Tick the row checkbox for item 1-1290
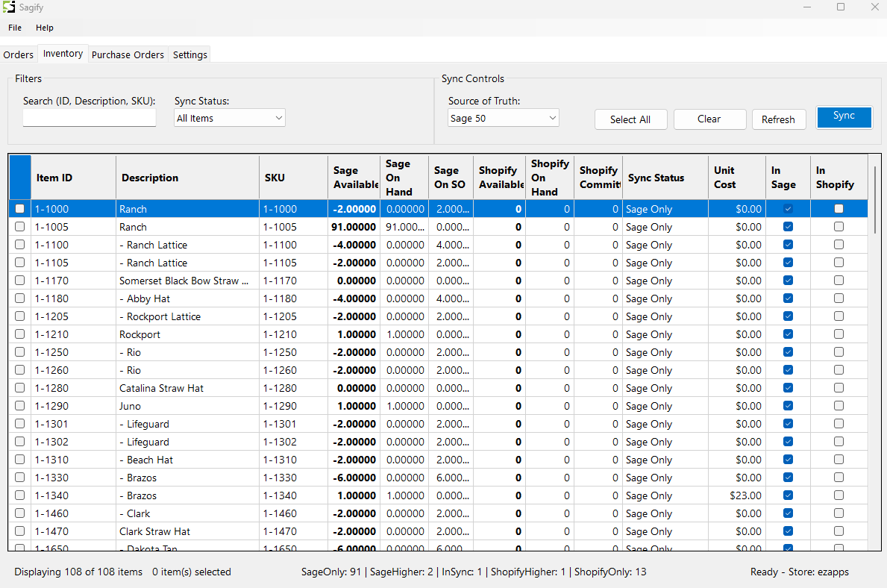Screen dimensions: 887x588 (x=20, y=406)
